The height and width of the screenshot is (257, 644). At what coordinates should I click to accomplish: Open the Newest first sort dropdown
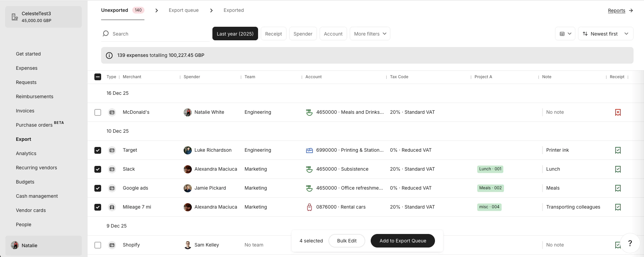click(x=606, y=34)
